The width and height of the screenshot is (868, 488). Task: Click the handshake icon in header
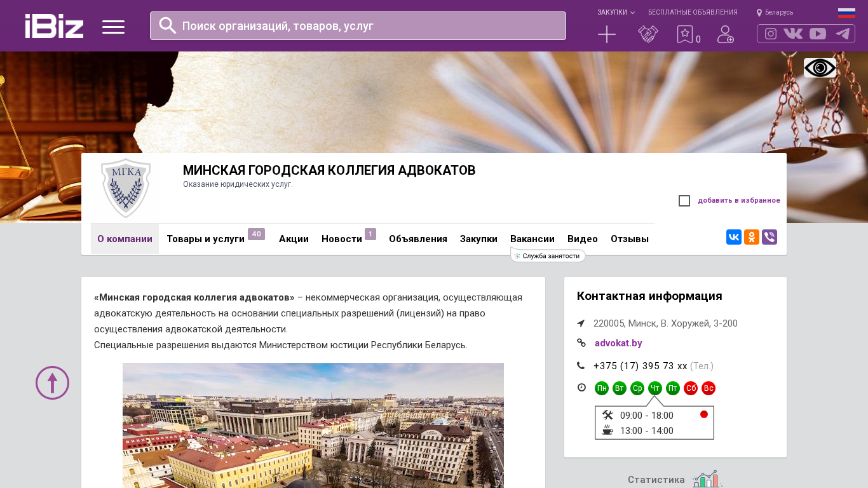point(648,34)
